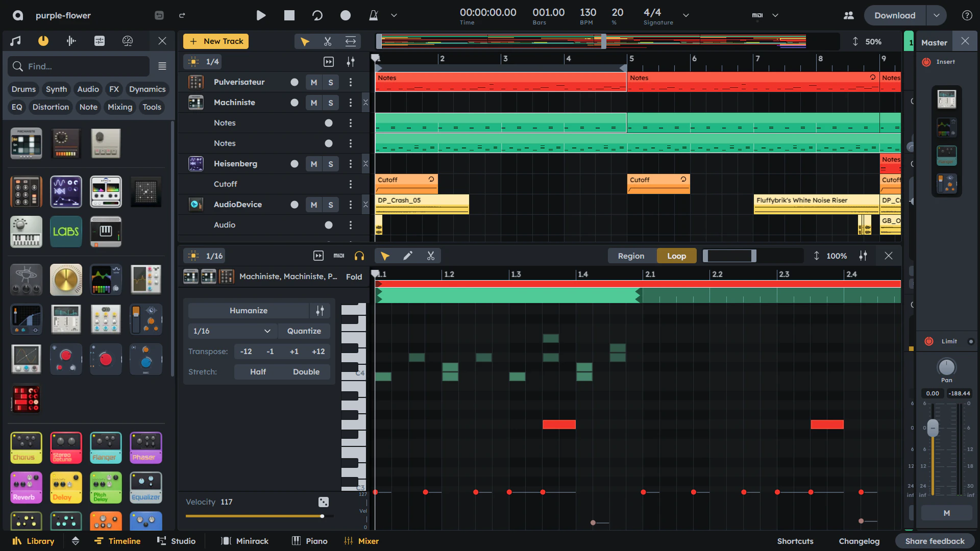Open the waveform audio panel icon in the sidebar
The width and height of the screenshot is (980, 551).
coord(71,41)
